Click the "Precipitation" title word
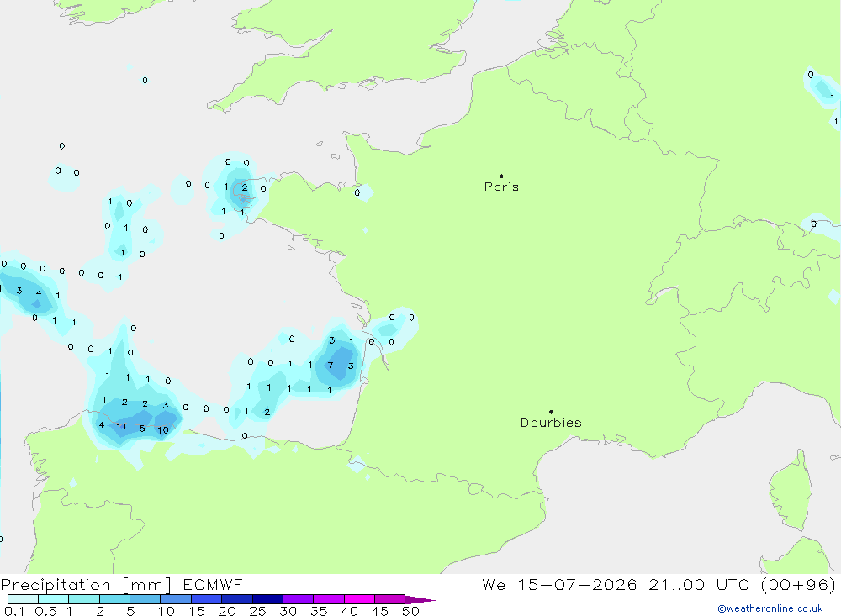The image size is (841, 616). [56, 585]
